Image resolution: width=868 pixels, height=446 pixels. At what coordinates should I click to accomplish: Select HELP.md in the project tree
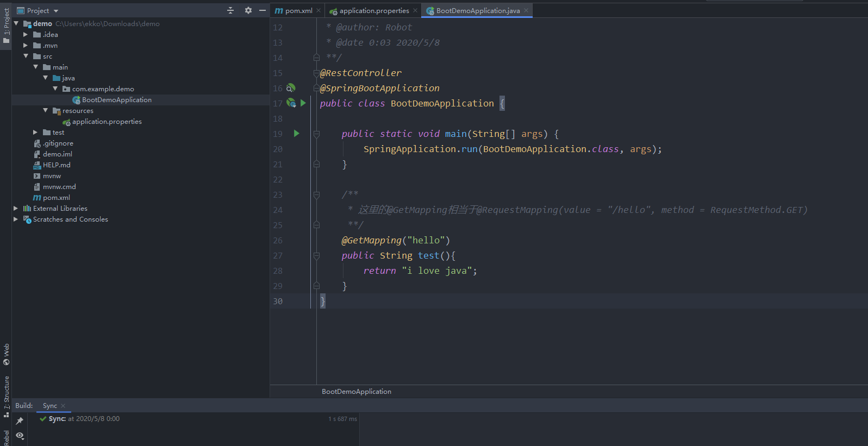coord(57,165)
